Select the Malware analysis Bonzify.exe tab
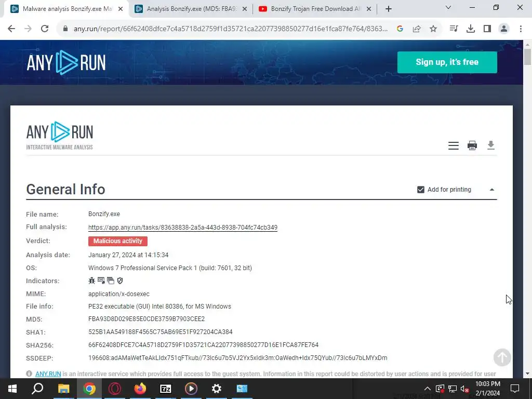This screenshot has width=532, height=399. (x=67, y=9)
